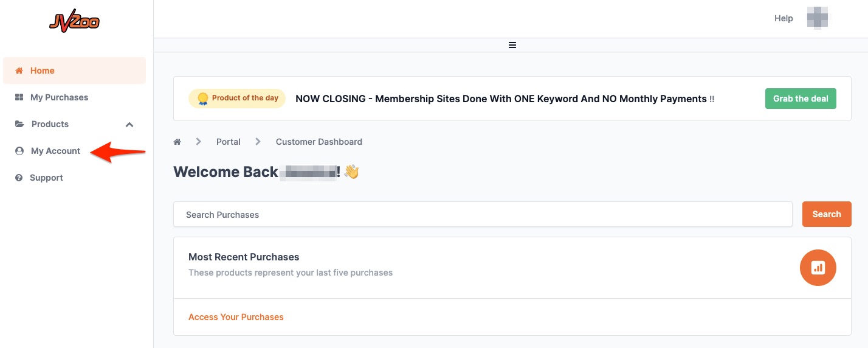Viewport: 868px width, 348px height.
Task: Focus the Search Purchases field
Action: [x=483, y=214]
